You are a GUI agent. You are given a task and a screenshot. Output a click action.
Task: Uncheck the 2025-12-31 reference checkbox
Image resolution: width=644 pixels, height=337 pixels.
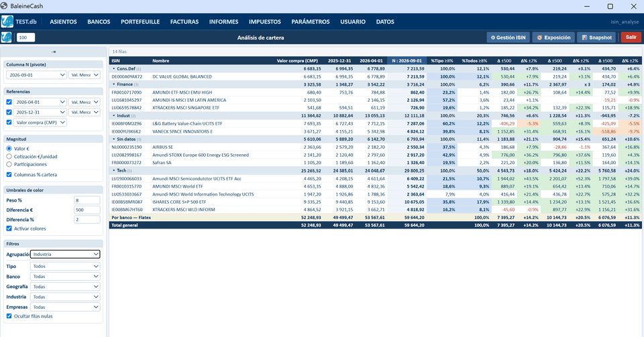pyautogui.click(x=9, y=112)
